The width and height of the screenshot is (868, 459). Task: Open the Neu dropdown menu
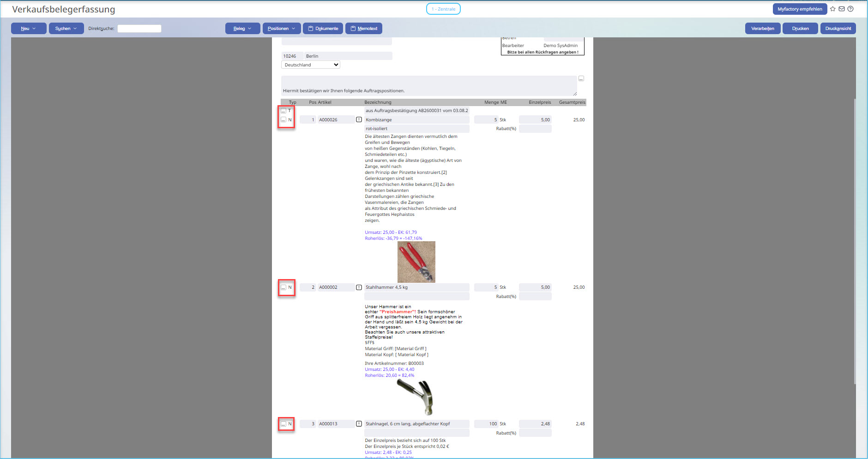click(29, 29)
